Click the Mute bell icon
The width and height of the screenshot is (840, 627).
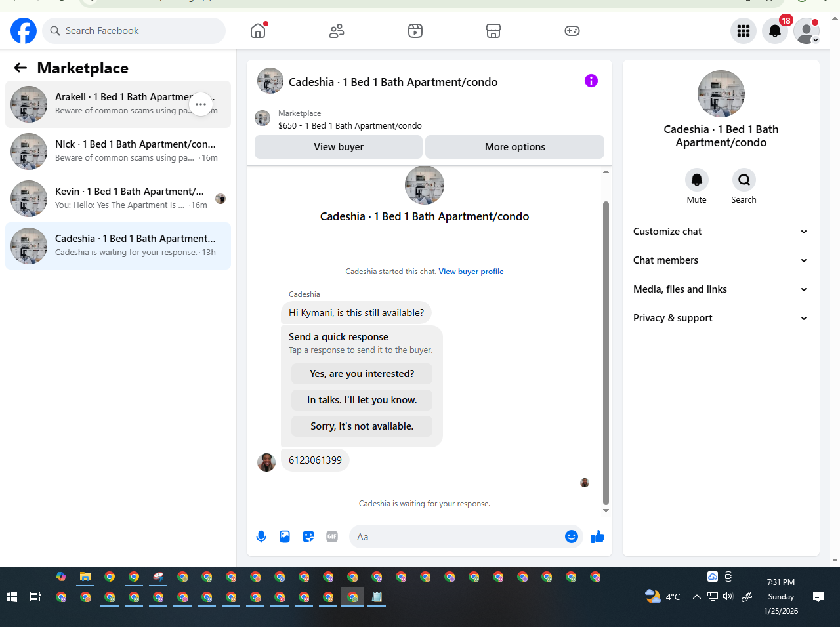pos(697,180)
